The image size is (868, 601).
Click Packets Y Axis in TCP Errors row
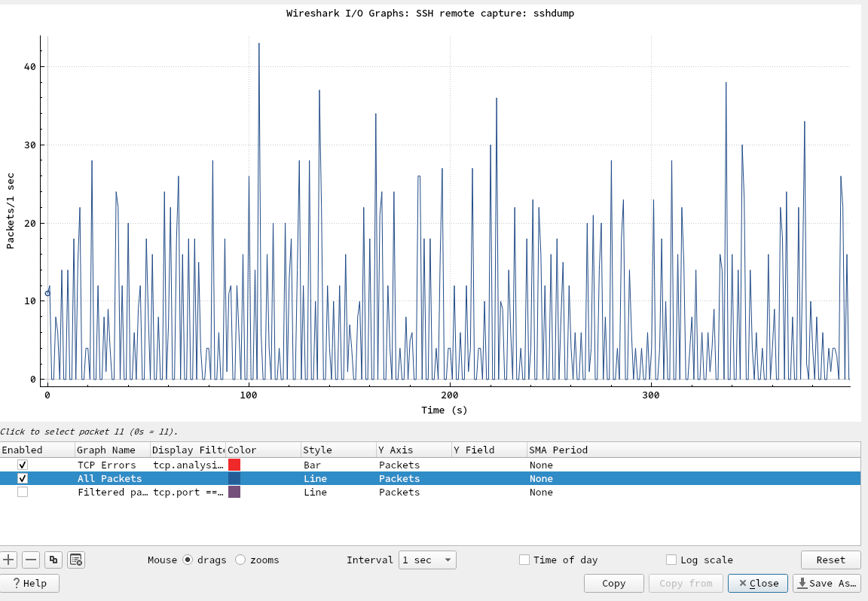399,465
